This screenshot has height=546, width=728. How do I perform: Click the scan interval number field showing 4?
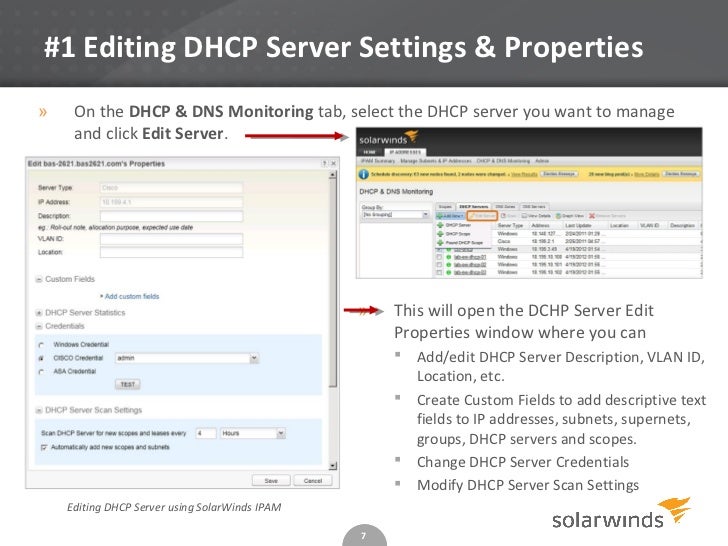(206, 433)
